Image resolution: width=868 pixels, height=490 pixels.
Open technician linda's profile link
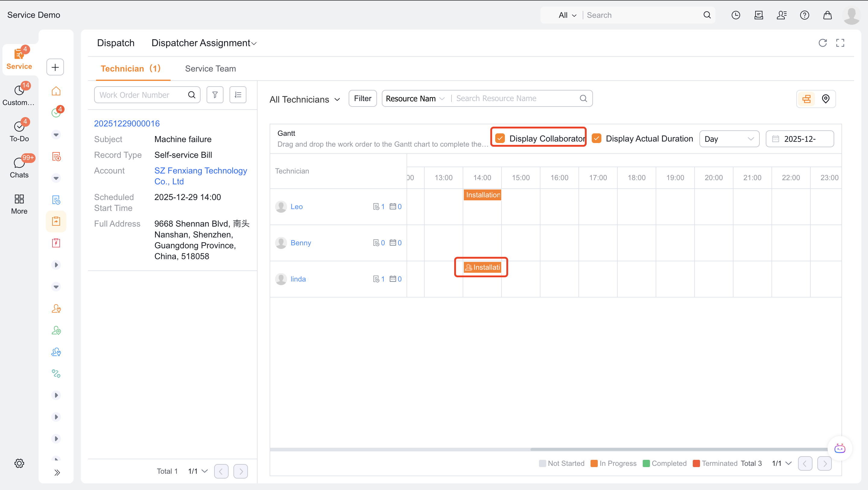pyautogui.click(x=298, y=279)
